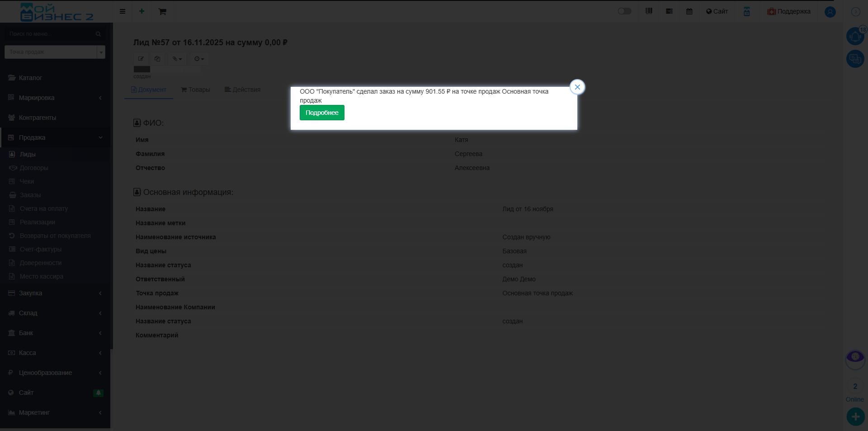Open the paperclip attachments dropdown

point(177,59)
